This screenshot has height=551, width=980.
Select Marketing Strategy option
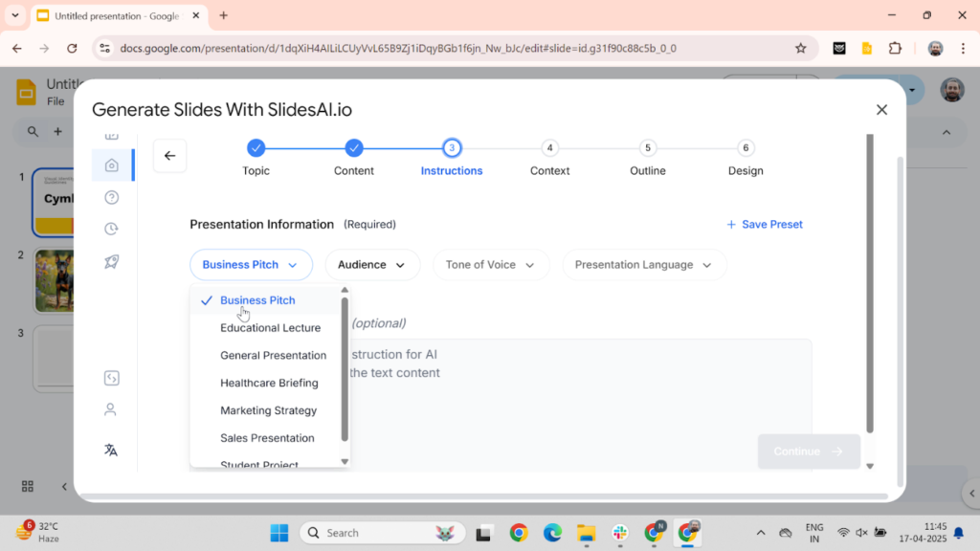[x=268, y=410]
